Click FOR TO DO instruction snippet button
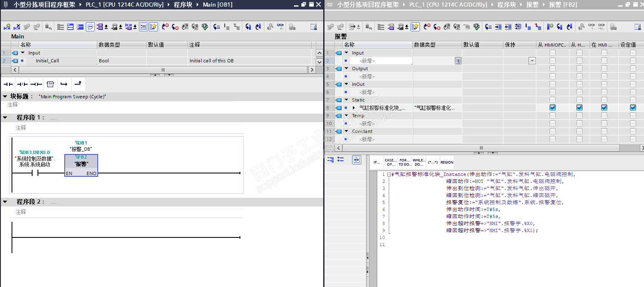Screen dimensions: 644x287 [405, 162]
